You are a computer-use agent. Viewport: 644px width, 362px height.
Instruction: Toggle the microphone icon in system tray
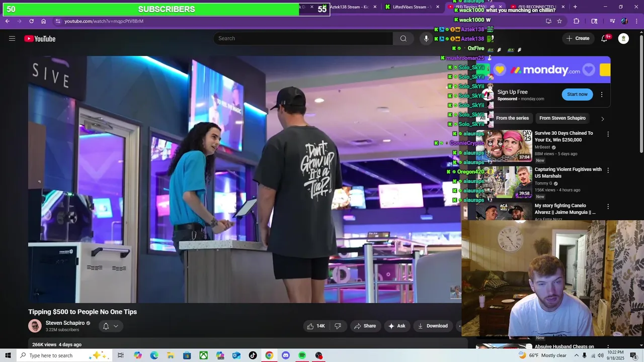pos(584,355)
